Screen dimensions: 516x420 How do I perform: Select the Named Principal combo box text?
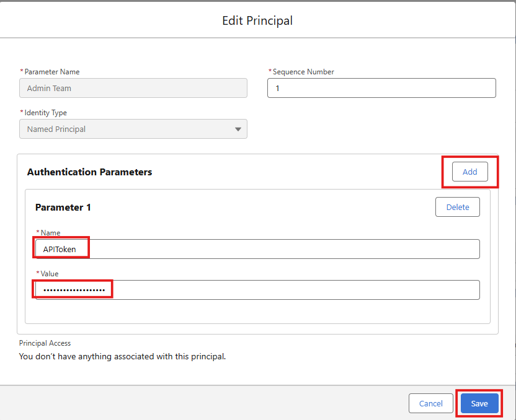pyautogui.click(x=56, y=129)
